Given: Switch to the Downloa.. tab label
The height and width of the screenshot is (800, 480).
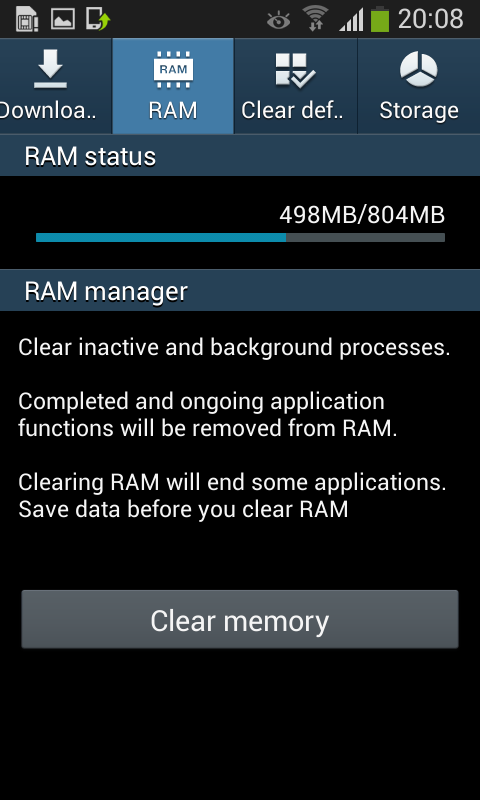Looking at the screenshot, I should (x=48, y=110).
